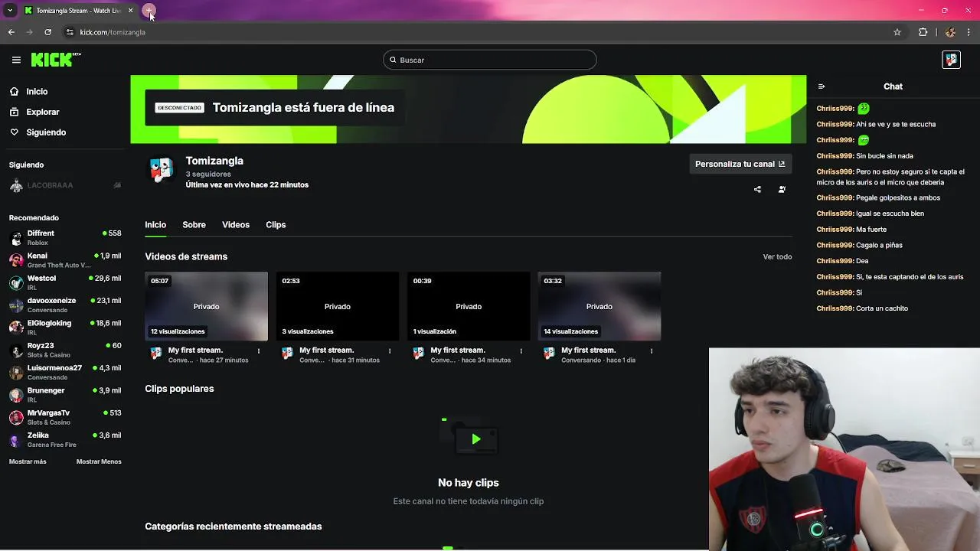Switch to the Clips tab
Image resolution: width=980 pixels, height=551 pixels.
click(276, 225)
